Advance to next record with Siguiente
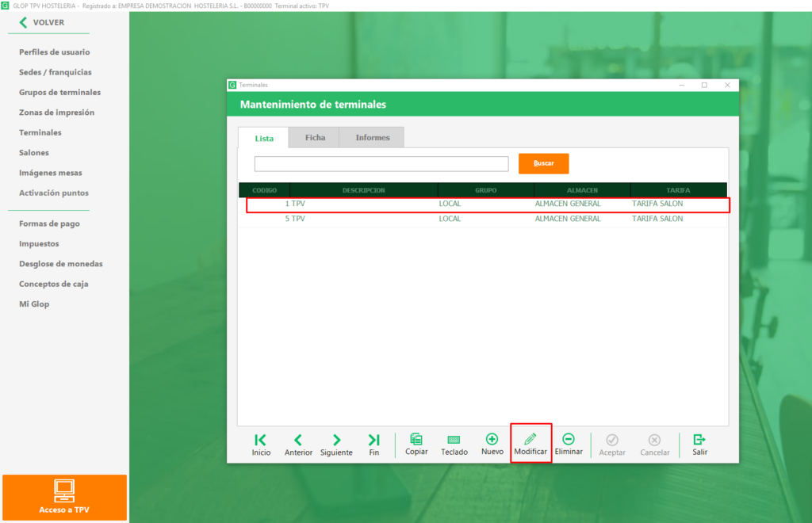 tap(336, 445)
